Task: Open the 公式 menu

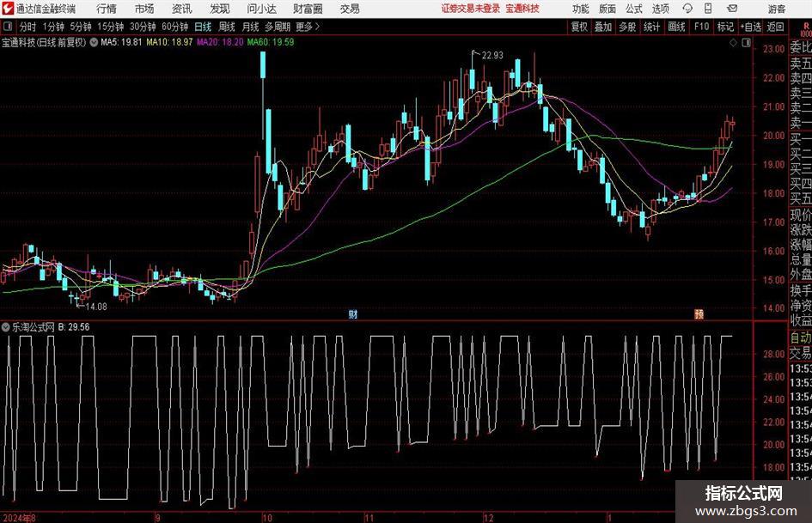Action: pos(634,9)
